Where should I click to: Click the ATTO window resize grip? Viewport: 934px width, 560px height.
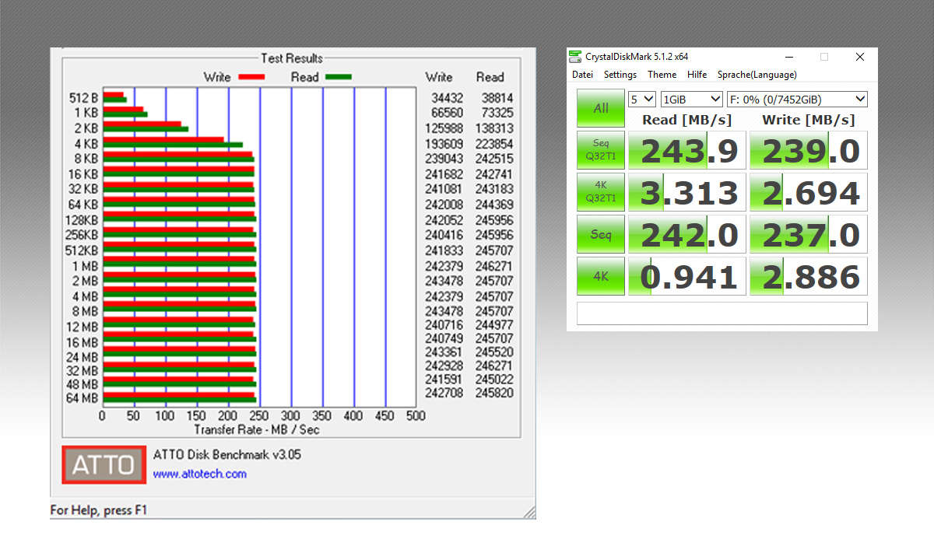click(529, 512)
